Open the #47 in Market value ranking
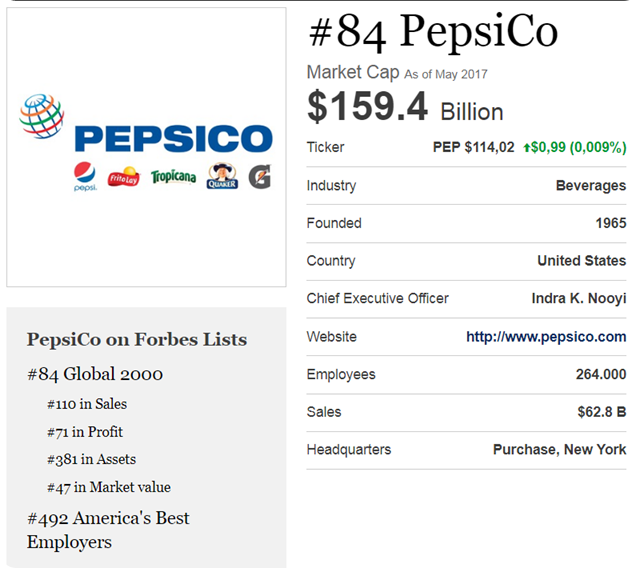 click(108, 487)
